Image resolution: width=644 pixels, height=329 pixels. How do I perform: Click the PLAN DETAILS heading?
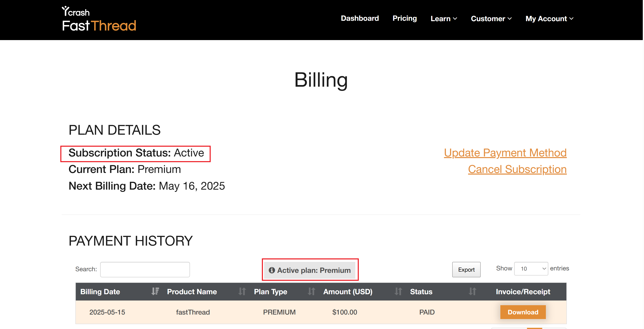pos(115,130)
